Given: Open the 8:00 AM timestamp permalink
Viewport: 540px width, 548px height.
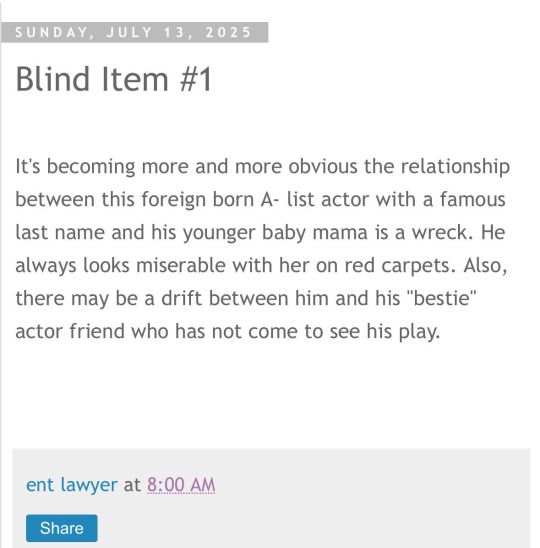Looking at the screenshot, I should point(181,485).
